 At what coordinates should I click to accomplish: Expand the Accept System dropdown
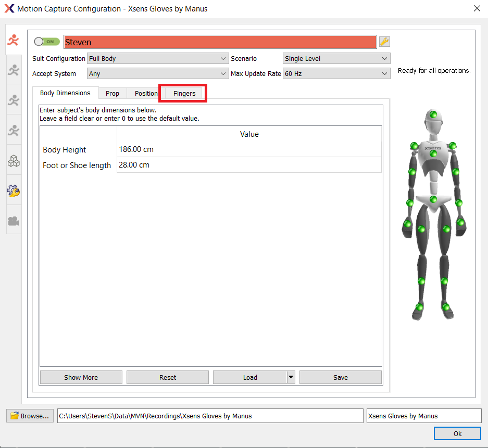point(158,74)
